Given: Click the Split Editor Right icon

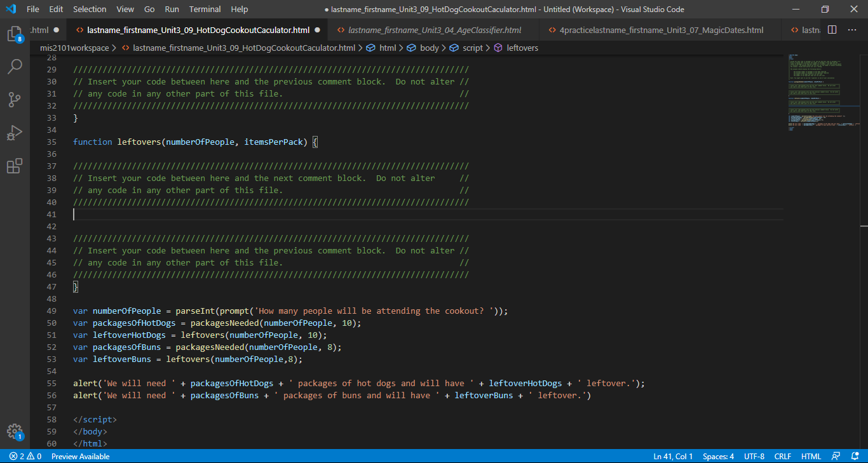Looking at the screenshot, I should pos(832,30).
